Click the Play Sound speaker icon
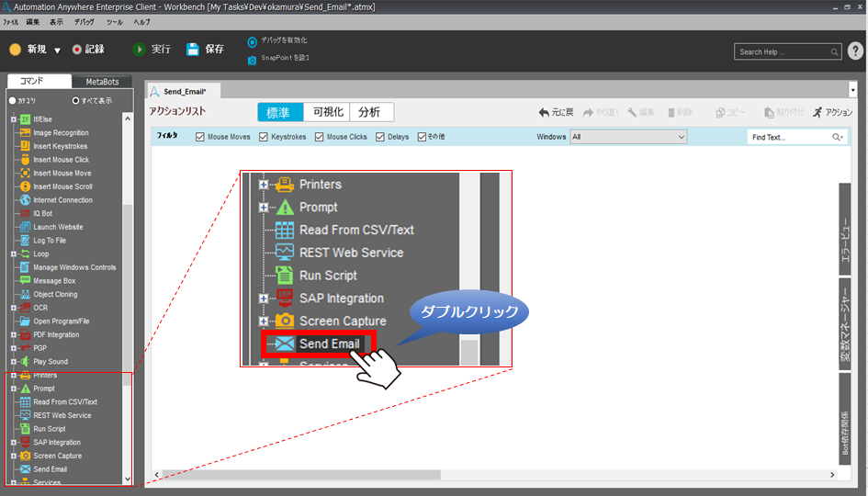 [25, 362]
